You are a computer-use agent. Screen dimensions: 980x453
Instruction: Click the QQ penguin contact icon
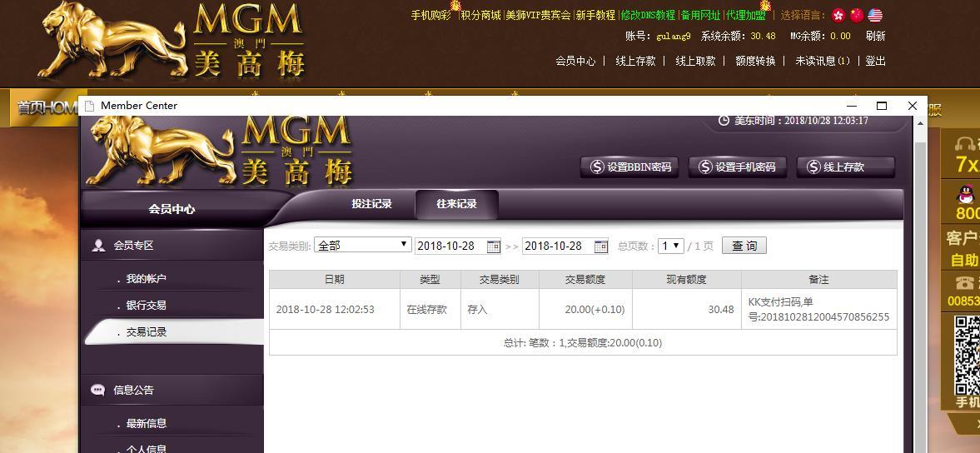966,194
